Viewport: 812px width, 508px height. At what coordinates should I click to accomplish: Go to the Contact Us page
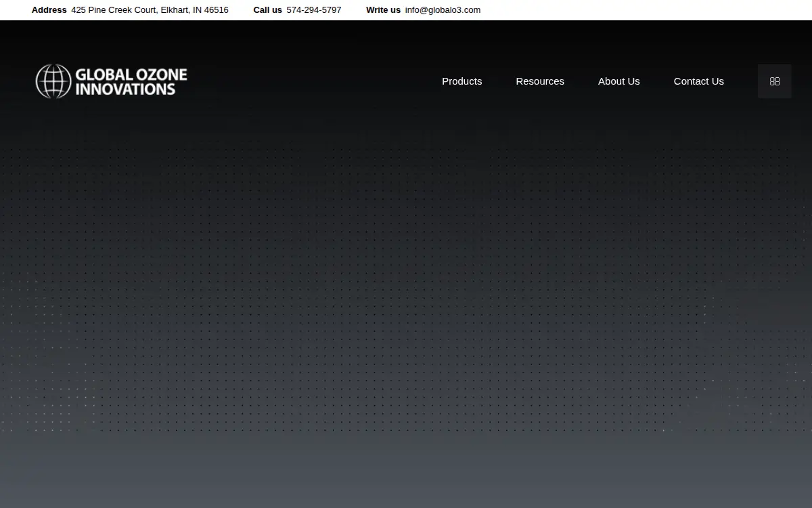click(x=699, y=81)
